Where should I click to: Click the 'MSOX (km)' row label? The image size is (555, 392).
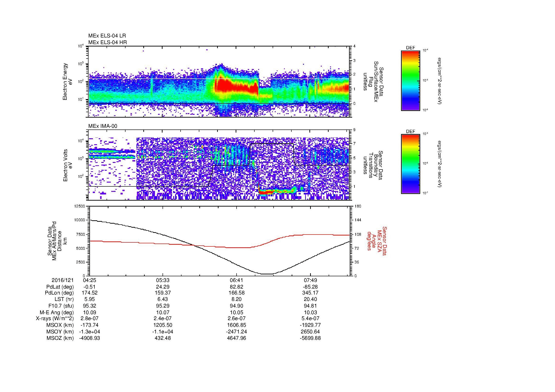click(61, 325)
